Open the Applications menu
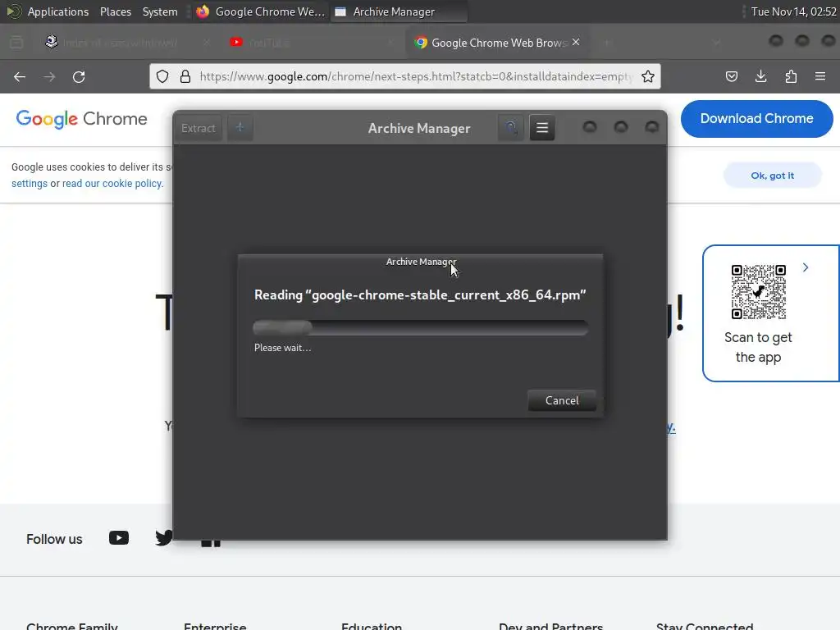The height and width of the screenshot is (630, 840). (x=58, y=11)
